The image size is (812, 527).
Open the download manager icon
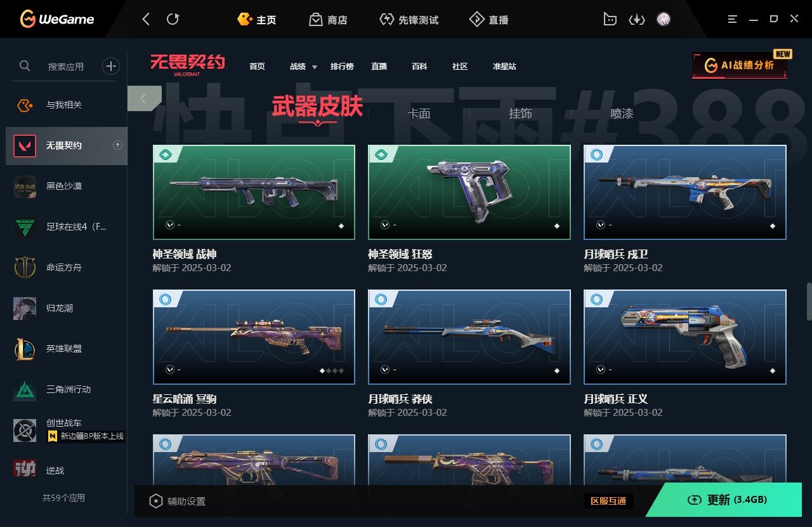636,19
